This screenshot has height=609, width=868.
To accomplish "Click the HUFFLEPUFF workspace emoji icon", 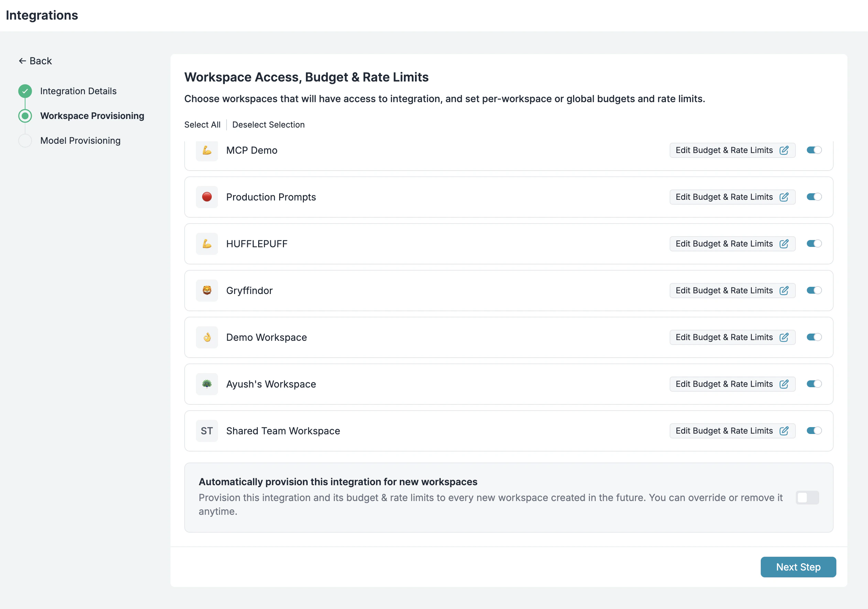I will (207, 243).
